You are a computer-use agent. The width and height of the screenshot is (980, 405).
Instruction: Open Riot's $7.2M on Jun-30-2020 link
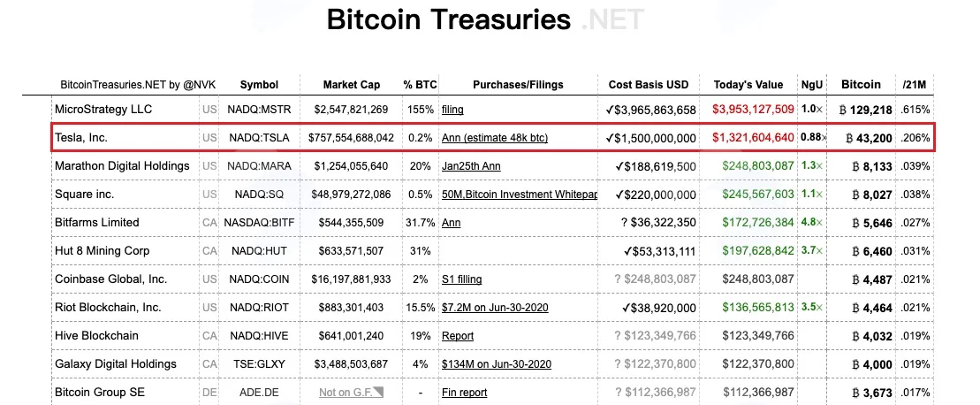point(497,308)
